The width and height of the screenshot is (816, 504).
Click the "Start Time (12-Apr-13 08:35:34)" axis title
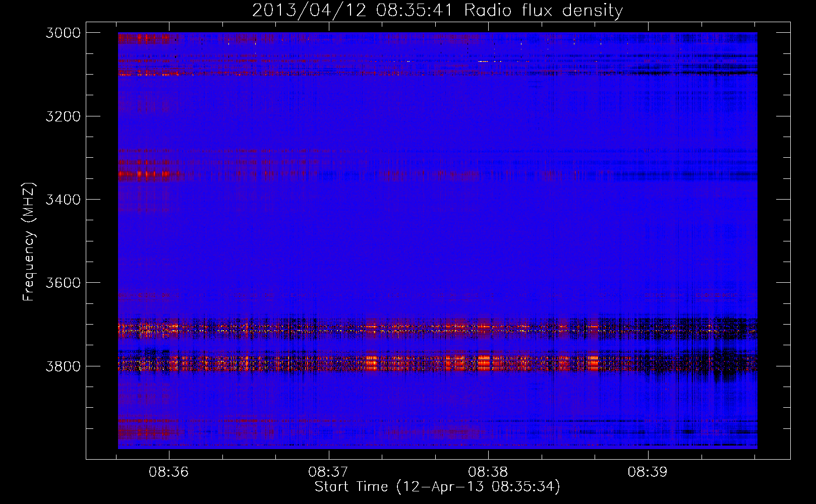click(437, 487)
